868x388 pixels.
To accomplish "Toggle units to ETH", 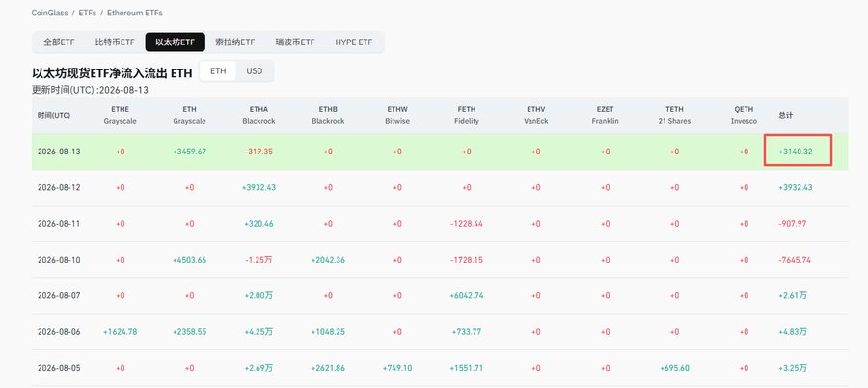I will pyautogui.click(x=218, y=71).
